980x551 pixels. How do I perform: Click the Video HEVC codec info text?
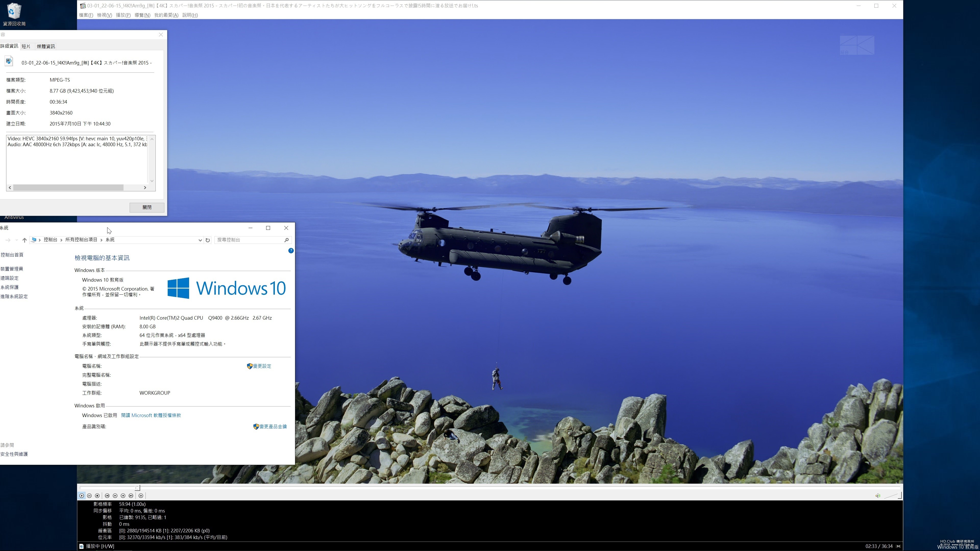(x=77, y=139)
